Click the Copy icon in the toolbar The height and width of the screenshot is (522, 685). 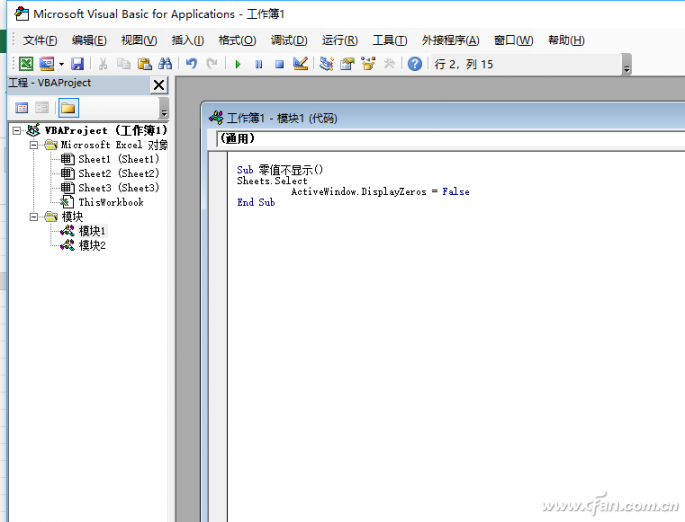[x=124, y=64]
